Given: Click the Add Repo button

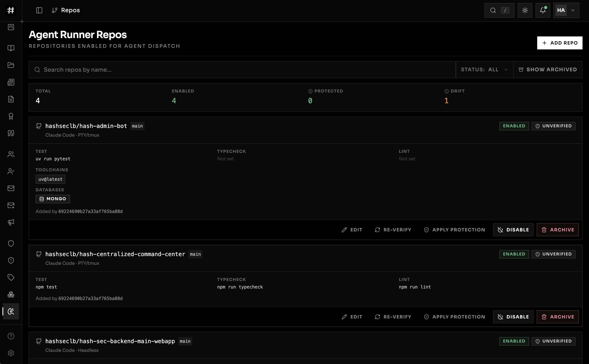Looking at the screenshot, I should (x=560, y=43).
